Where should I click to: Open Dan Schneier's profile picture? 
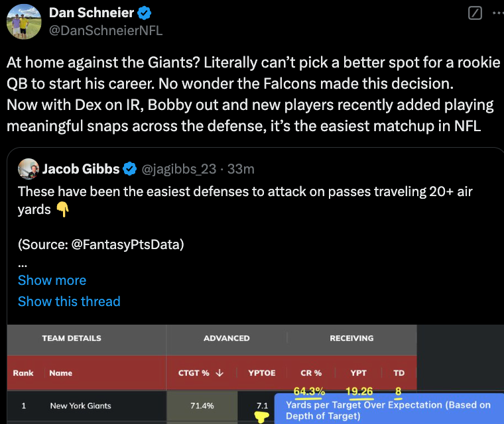click(24, 22)
